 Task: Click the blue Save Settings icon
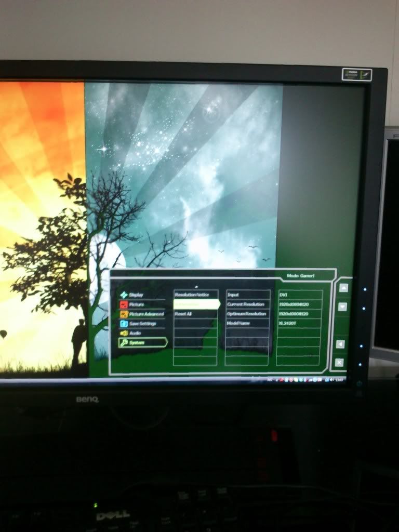pyautogui.click(x=124, y=323)
